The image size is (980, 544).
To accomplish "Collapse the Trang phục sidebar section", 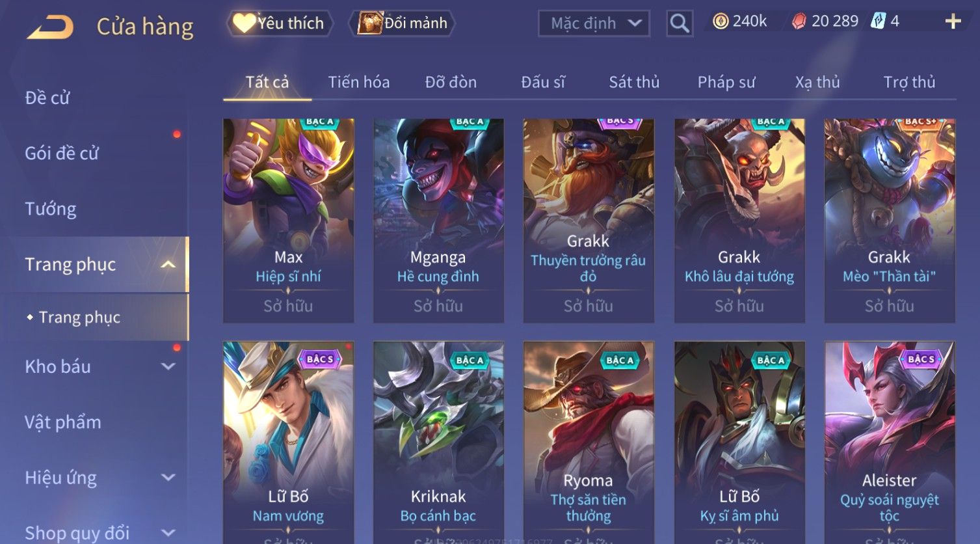I will pos(168,264).
